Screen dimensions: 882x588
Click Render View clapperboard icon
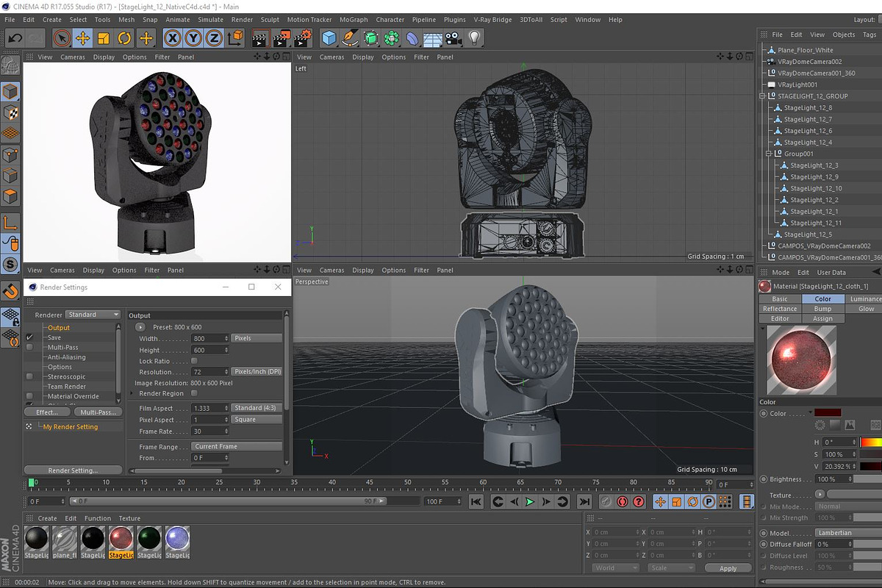pyautogui.click(x=260, y=37)
